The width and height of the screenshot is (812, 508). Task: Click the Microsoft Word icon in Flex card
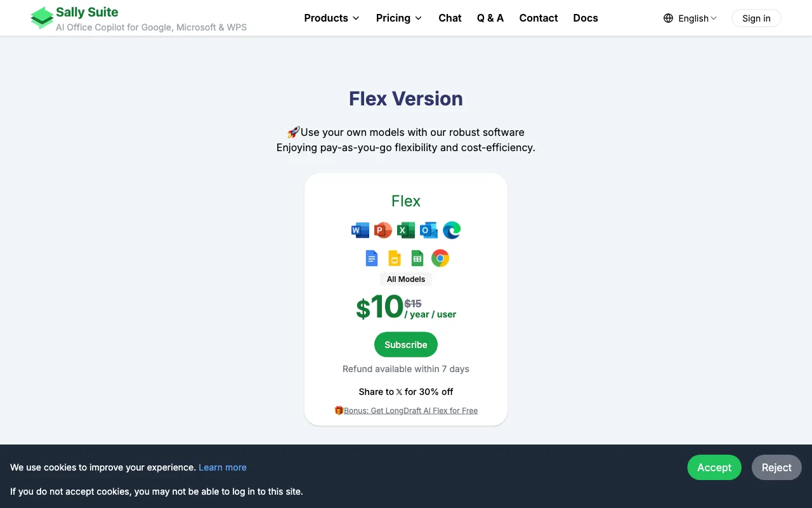click(360, 230)
